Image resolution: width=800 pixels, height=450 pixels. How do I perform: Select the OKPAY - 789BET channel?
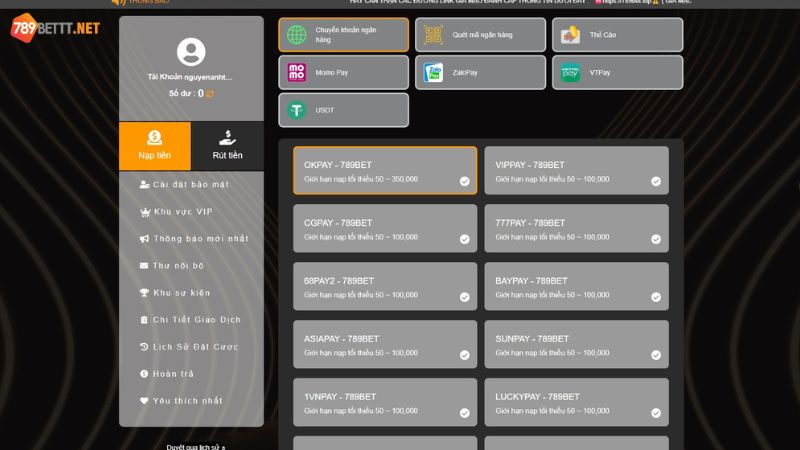tap(385, 171)
